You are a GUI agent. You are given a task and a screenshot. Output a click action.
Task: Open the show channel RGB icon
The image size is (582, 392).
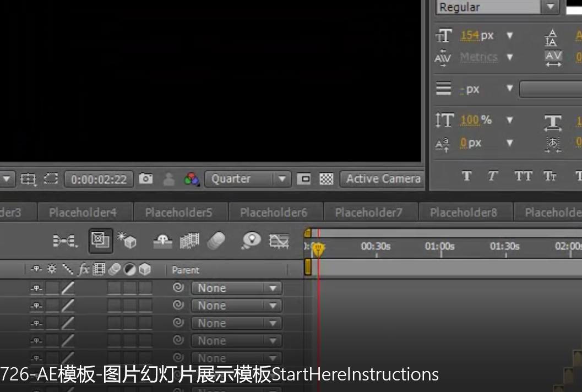coord(192,179)
